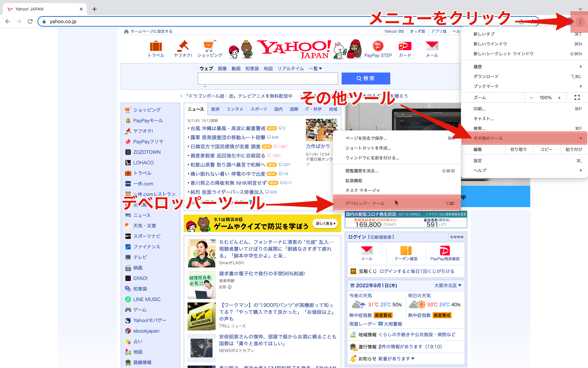Click the blue 検索 button
588x368 pixels.
pyautogui.click(x=366, y=78)
